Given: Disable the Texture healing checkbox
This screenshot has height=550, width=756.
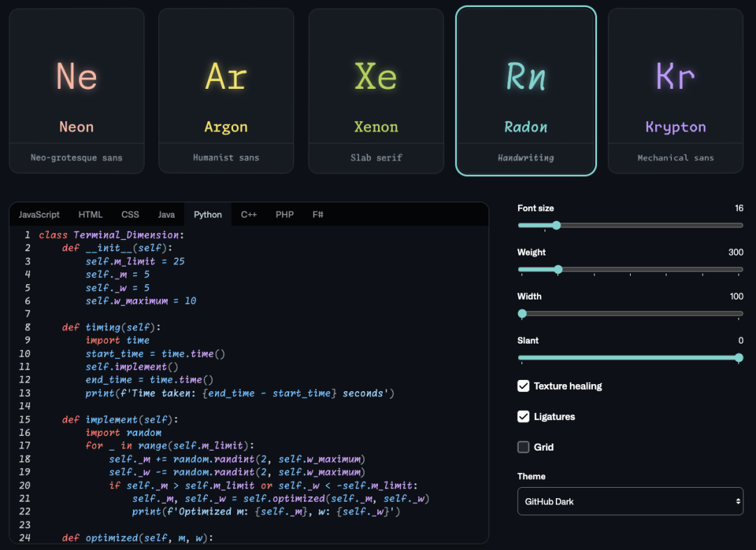Looking at the screenshot, I should 523,386.
